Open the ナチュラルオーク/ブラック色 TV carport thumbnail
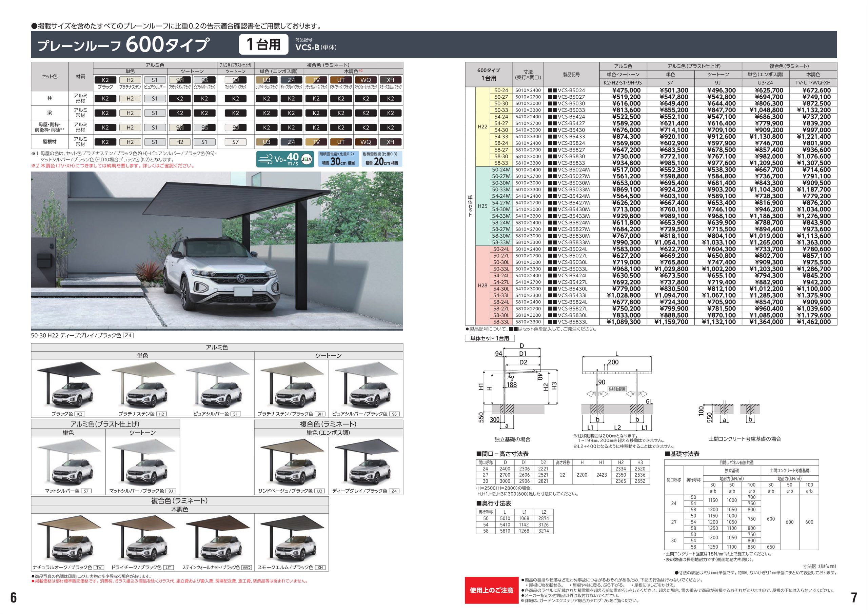868x614 pixels. click(68, 539)
